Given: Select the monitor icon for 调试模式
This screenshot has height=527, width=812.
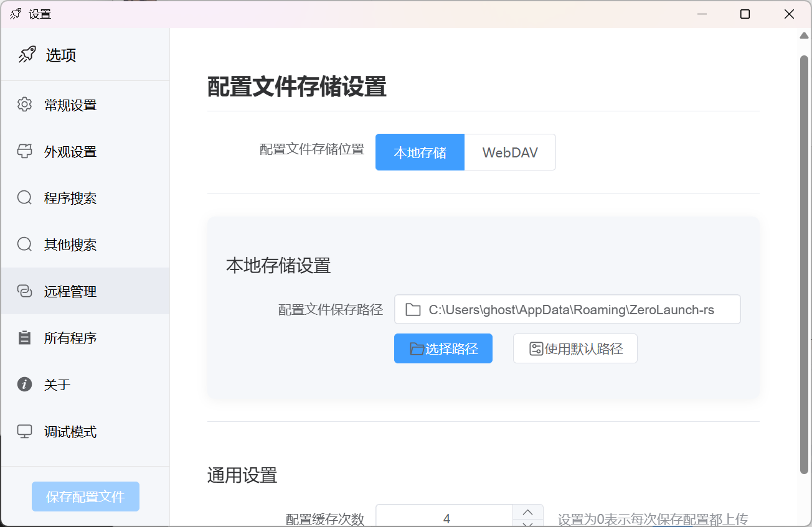Looking at the screenshot, I should (x=24, y=431).
